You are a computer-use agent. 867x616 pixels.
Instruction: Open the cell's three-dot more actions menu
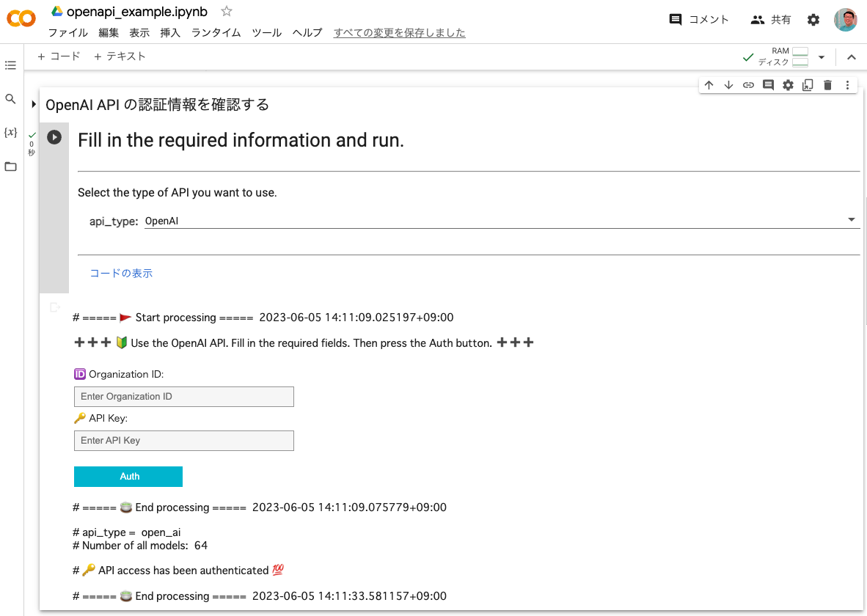pos(847,84)
